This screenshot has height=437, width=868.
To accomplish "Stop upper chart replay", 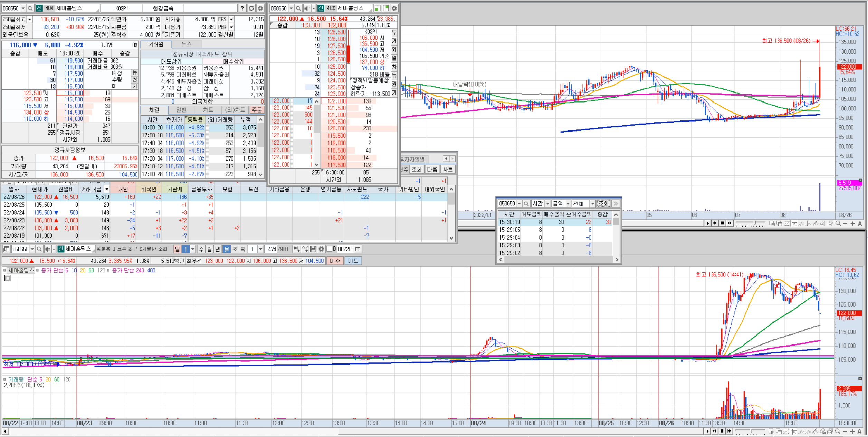I will click(x=722, y=224).
